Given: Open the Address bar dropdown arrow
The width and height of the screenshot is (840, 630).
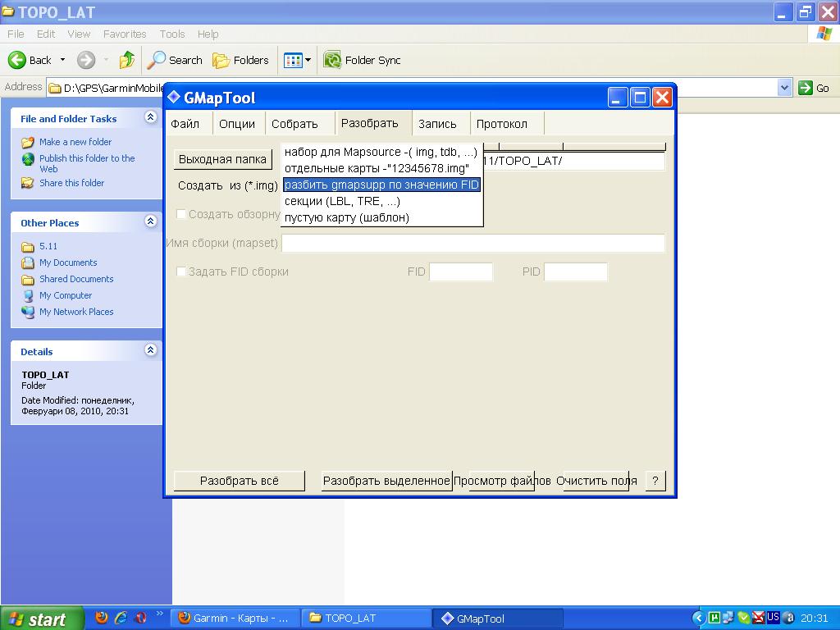Looking at the screenshot, I should pyautogui.click(x=784, y=88).
